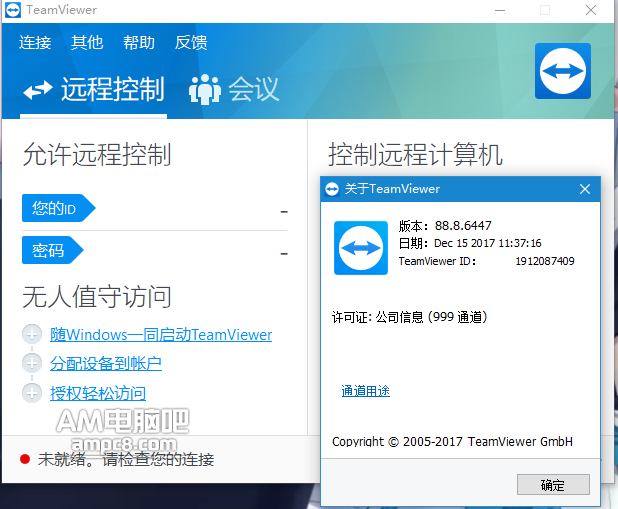Expand 随Windows一同启动TeamViewer plus icon

tap(32, 334)
